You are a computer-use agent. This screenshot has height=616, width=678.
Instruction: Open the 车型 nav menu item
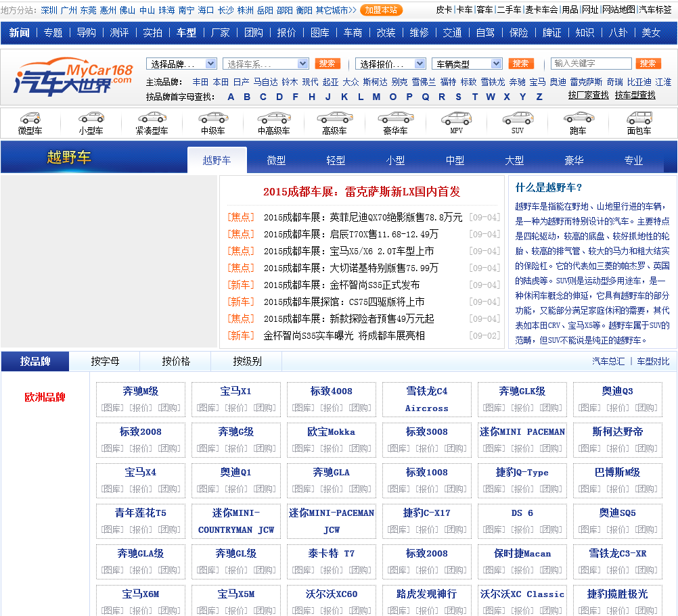point(186,33)
